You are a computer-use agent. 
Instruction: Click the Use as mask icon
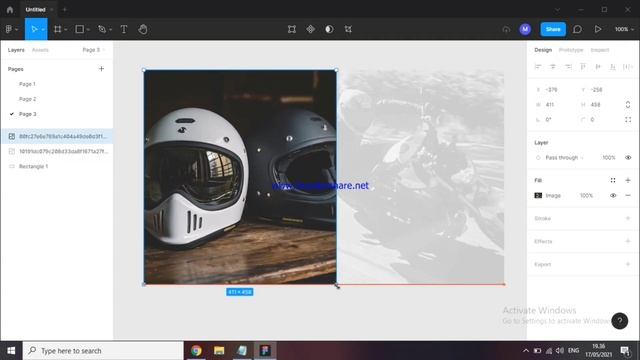pos(329,29)
